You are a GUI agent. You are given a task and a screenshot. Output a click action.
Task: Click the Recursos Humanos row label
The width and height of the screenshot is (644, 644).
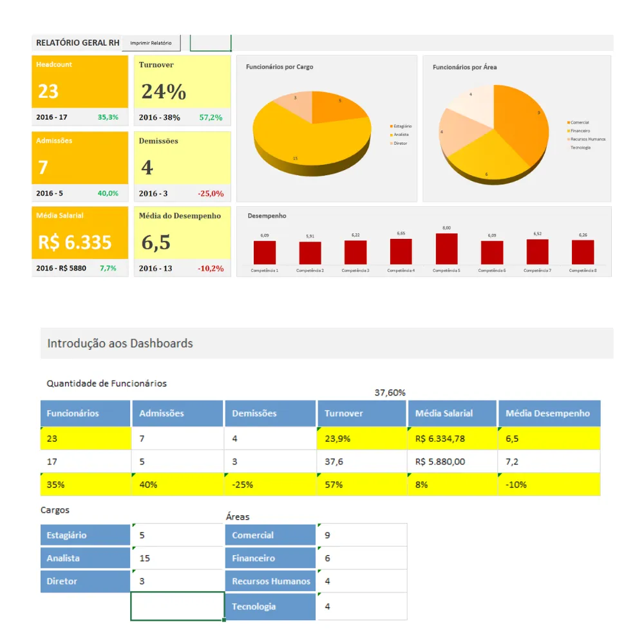tap(270, 581)
